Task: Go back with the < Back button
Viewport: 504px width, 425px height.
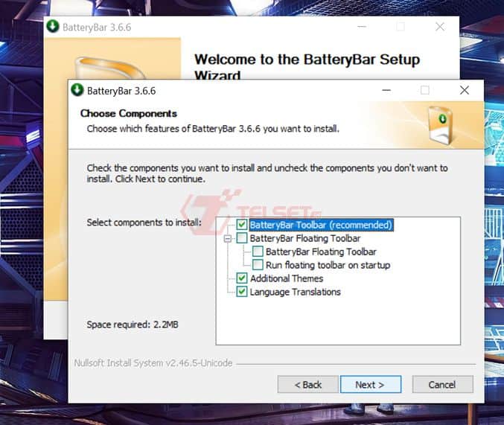Action: (x=308, y=385)
